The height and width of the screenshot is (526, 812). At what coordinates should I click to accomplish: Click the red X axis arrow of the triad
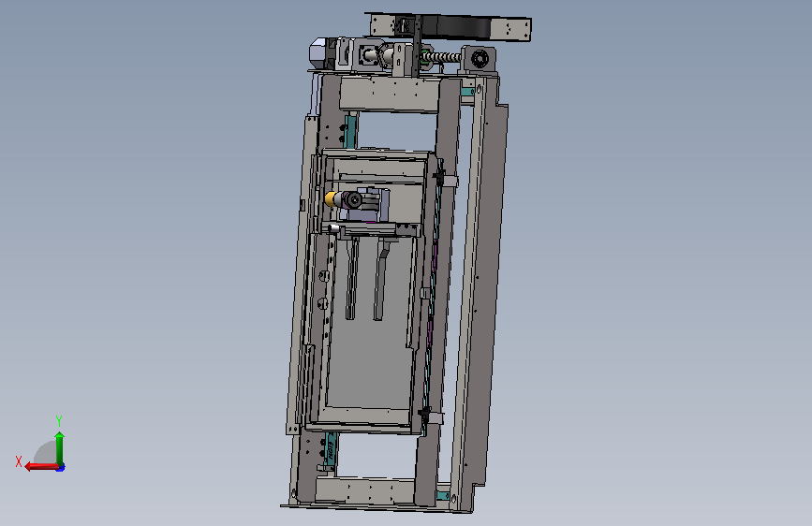point(41,467)
